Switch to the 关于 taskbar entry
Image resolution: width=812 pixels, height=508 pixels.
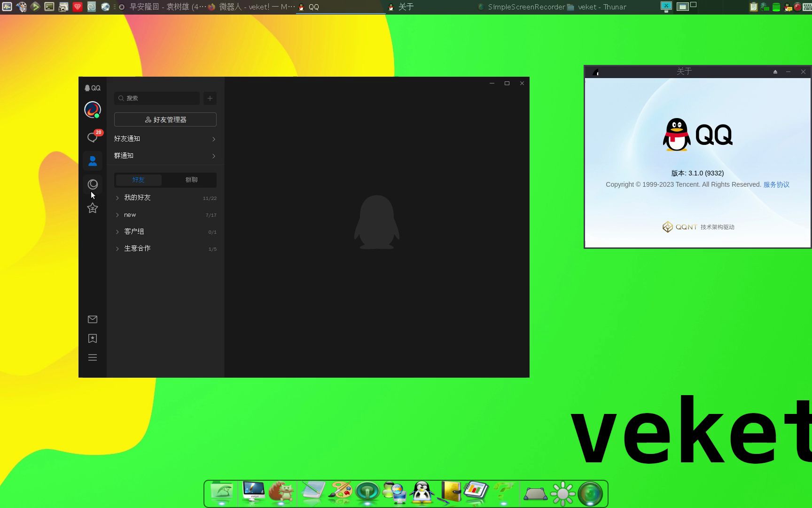[430, 7]
